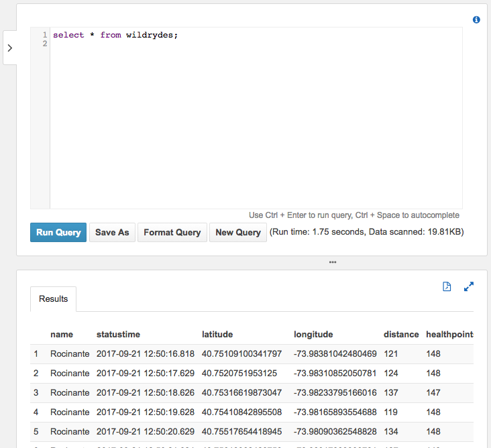Click Rocinante name in row 5
The image size is (491, 448).
point(70,431)
